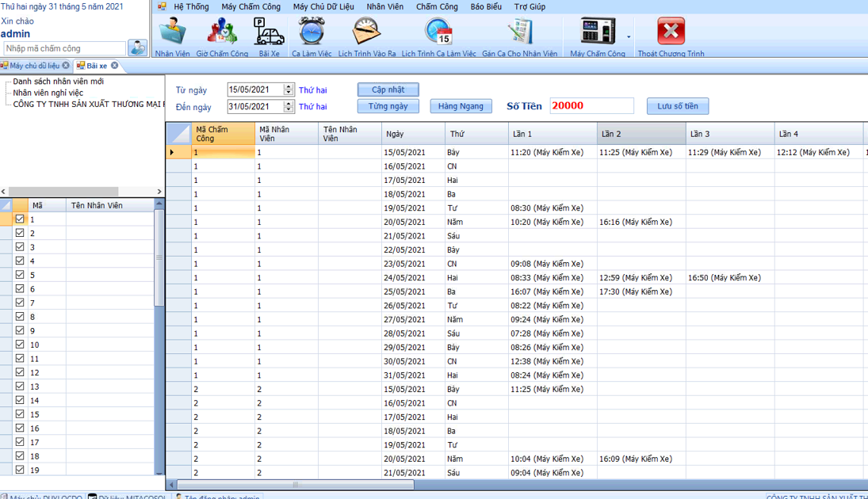Click the Lưu số tiền button

(x=678, y=106)
